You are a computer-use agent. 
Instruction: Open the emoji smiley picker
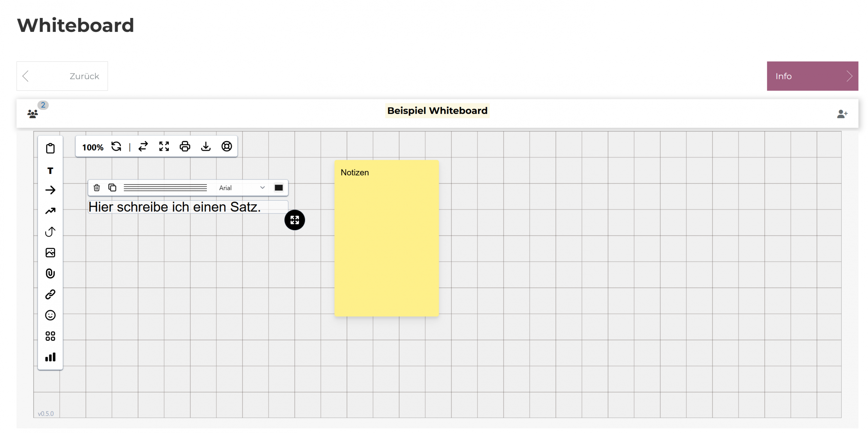[x=50, y=315]
